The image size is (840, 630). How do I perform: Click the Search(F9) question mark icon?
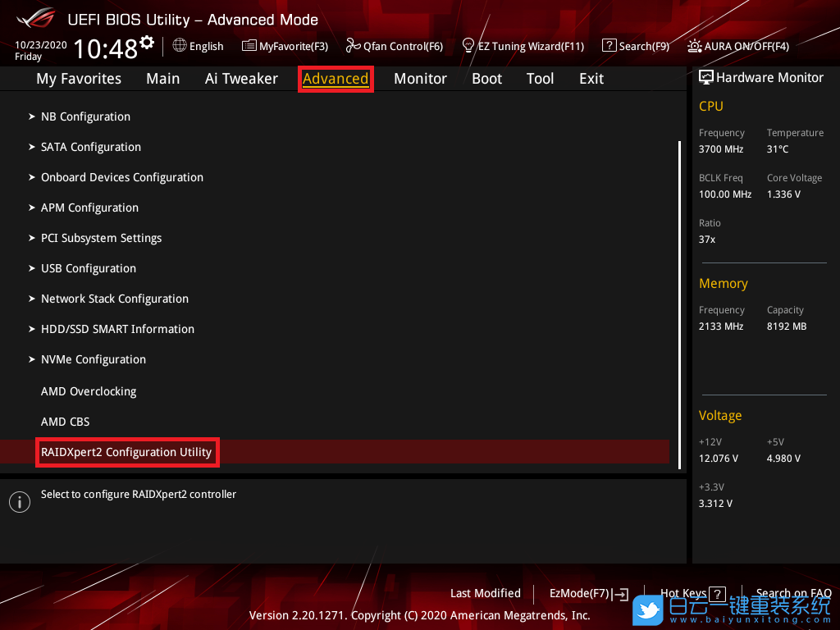609,46
